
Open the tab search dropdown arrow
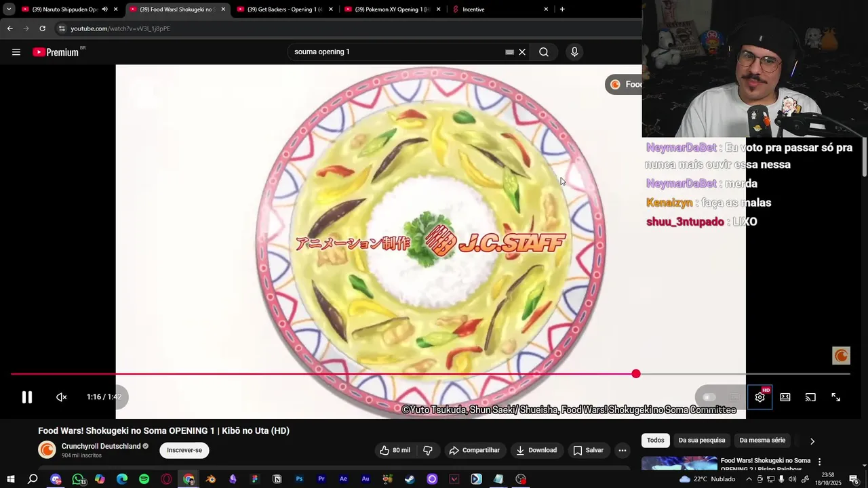tap(9, 9)
